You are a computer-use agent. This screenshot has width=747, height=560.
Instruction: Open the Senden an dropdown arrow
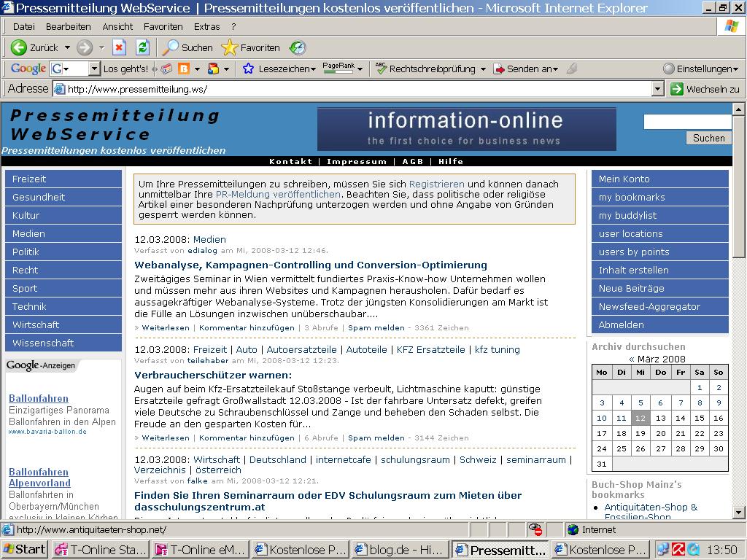pyautogui.click(x=555, y=69)
